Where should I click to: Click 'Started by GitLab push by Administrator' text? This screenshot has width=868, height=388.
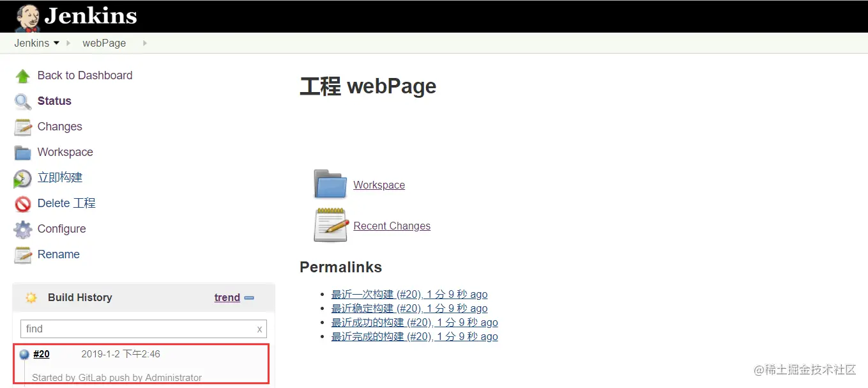coord(117,378)
